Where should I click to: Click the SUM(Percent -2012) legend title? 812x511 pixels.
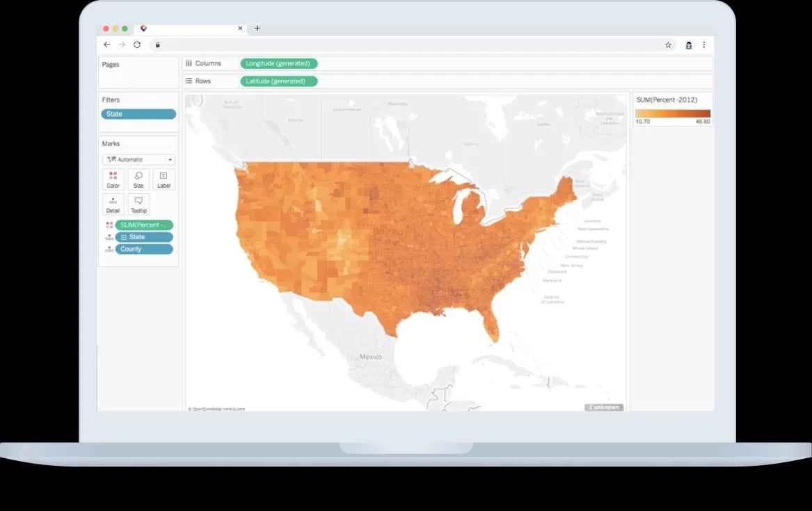pyautogui.click(x=667, y=100)
